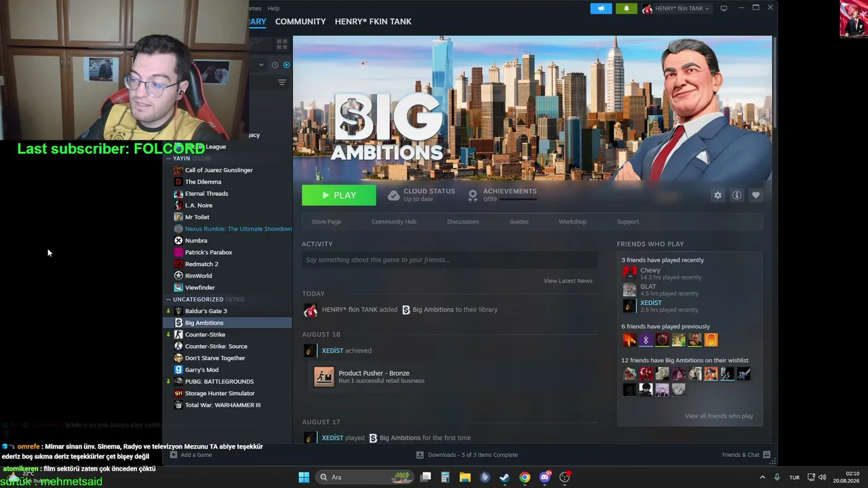Open XEDIST's avatar in friends who play
Screen dimensions: 868x488
(x=629, y=306)
